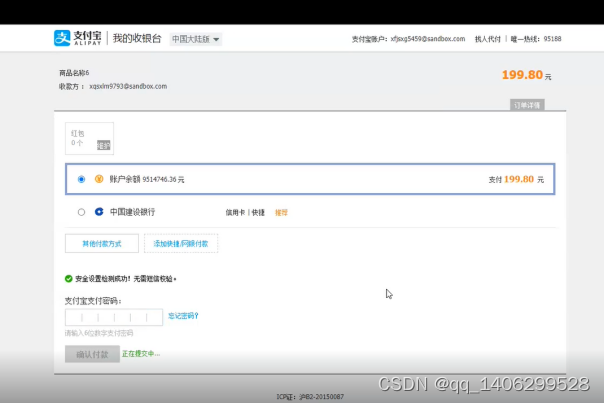
Task: Click the ICP证 footer text
Action: point(310,397)
